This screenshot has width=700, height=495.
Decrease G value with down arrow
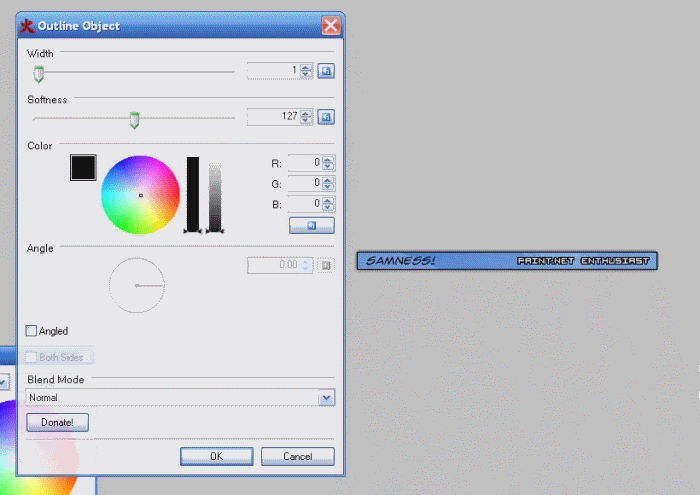point(328,187)
